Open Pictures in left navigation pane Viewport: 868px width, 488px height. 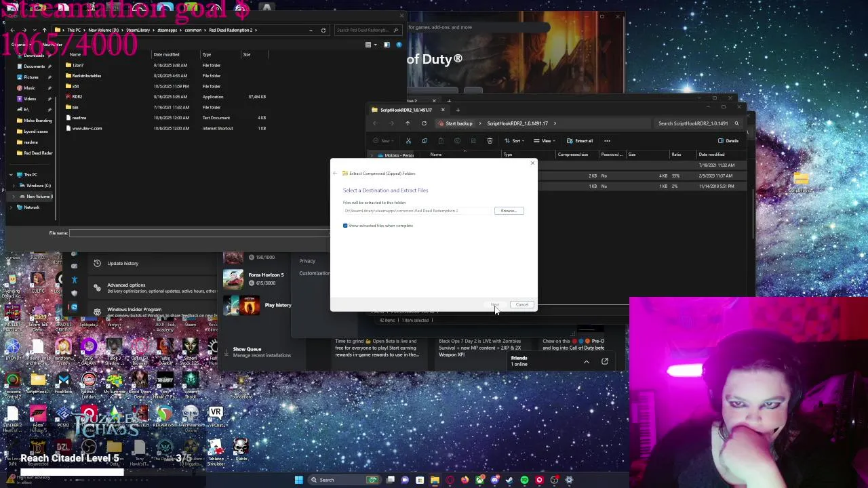tap(31, 77)
